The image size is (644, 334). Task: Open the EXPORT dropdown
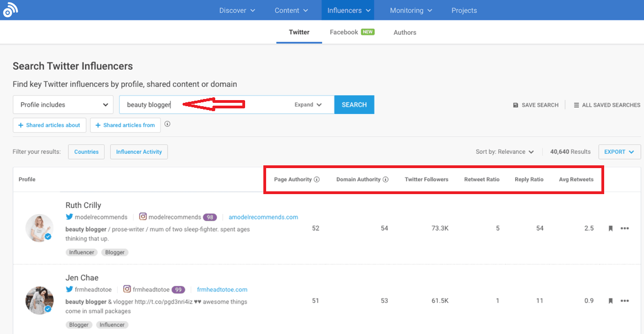click(x=619, y=152)
